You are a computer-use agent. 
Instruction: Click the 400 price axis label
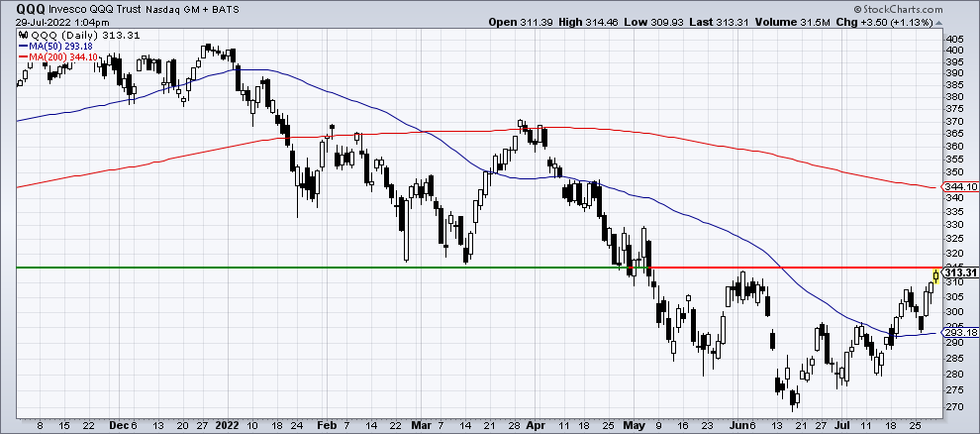(x=953, y=50)
